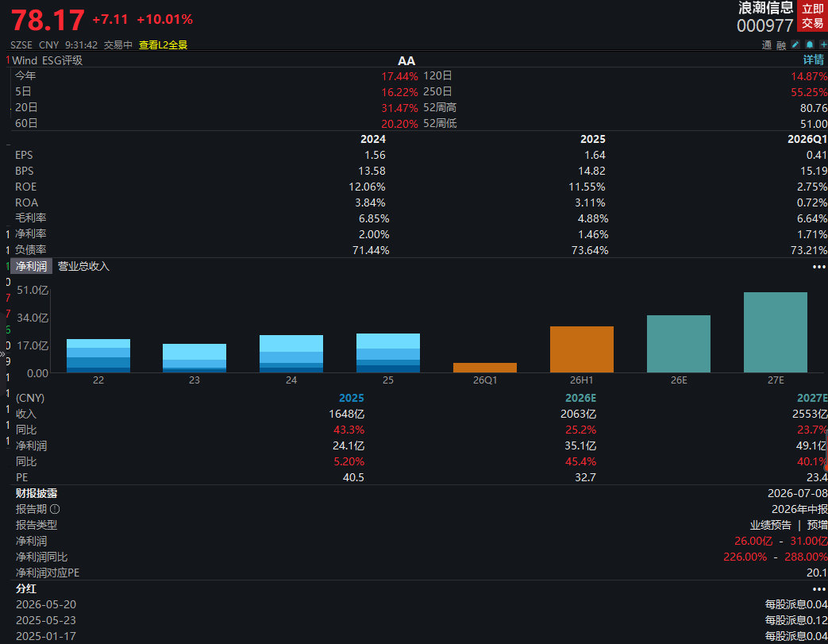This screenshot has width=828, height=644.
Task: Click the 立即交易 trade button
Action: [812, 16]
